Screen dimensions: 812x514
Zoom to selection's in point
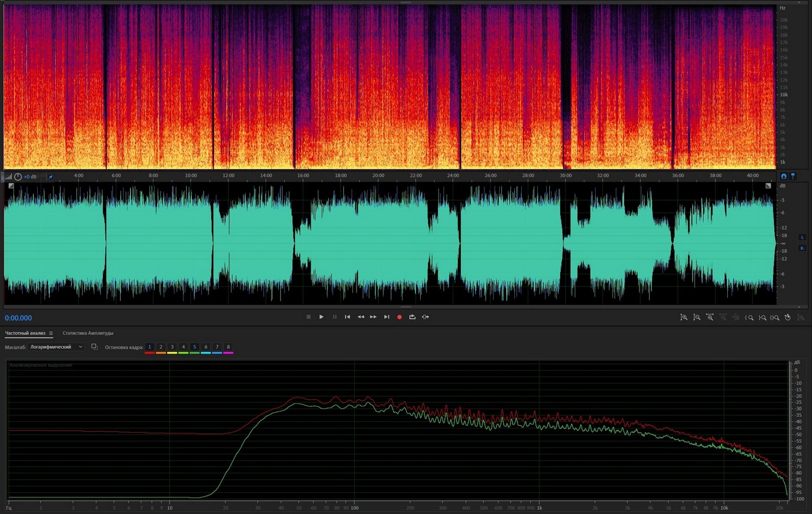click(x=749, y=317)
